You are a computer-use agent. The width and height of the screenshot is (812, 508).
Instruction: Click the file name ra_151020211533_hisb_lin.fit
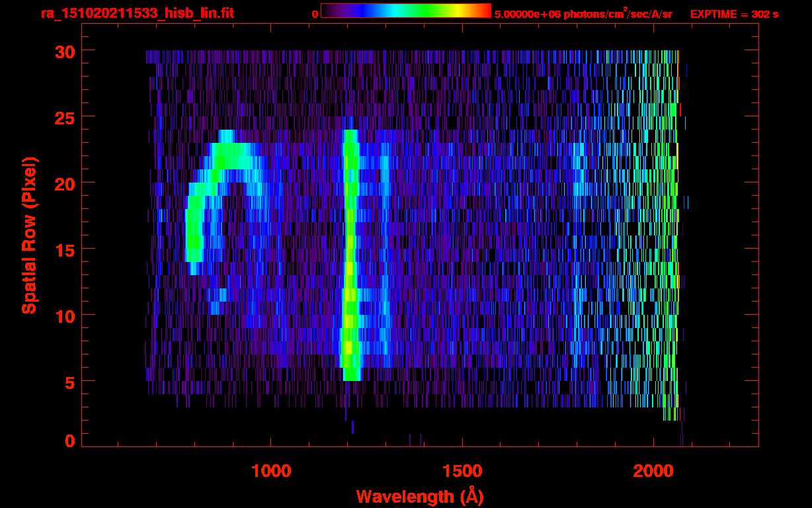point(137,13)
